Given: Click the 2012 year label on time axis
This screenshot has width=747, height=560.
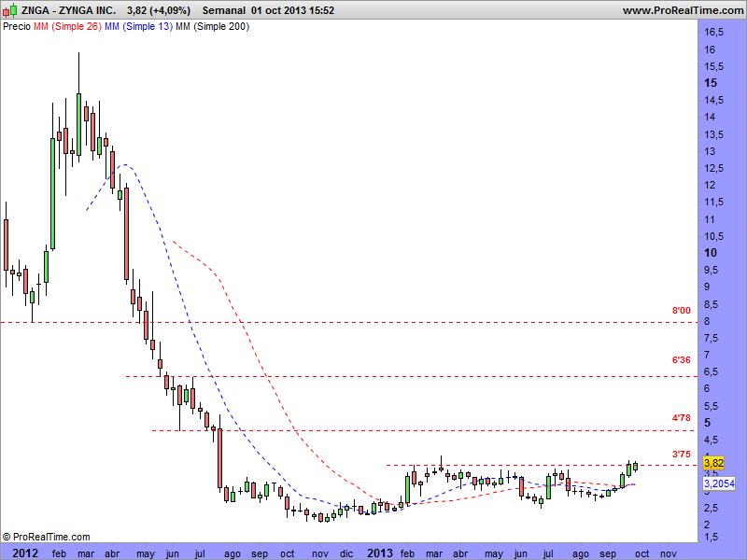Looking at the screenshot, I should pyautogui.click(x=25, y=553).
